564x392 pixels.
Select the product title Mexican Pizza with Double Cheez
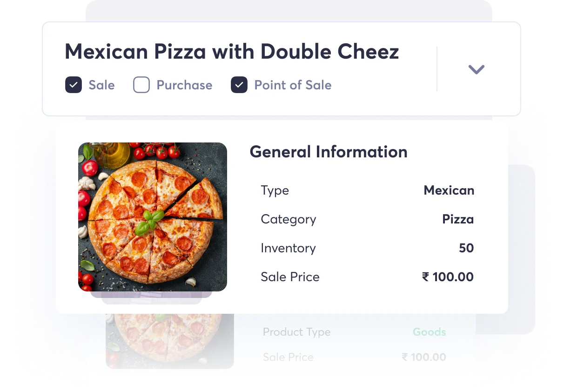(232, 51)
